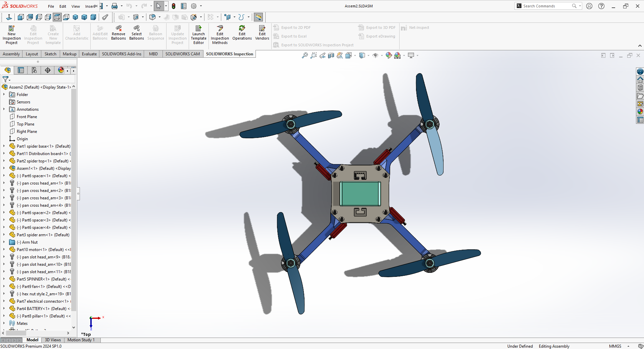
Task: Click the Rebuild traffic light icon
Action: tap(174, 6)
